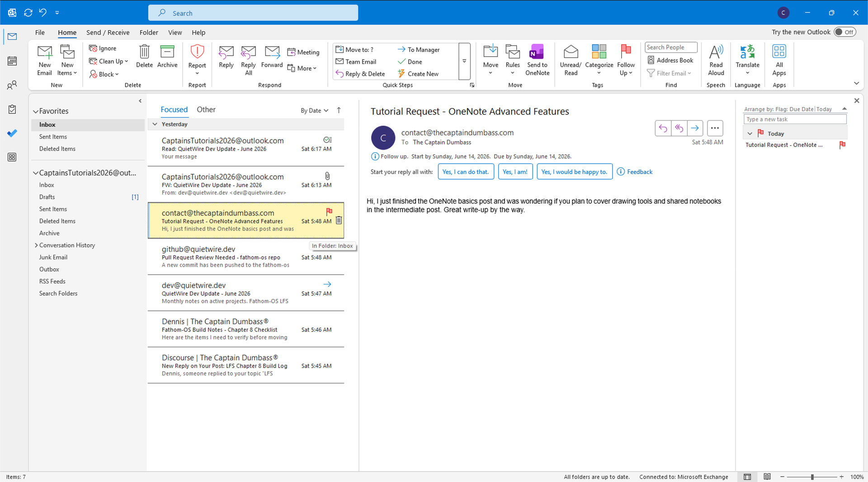Click the reading pane Forward arrow

[695, 128]
